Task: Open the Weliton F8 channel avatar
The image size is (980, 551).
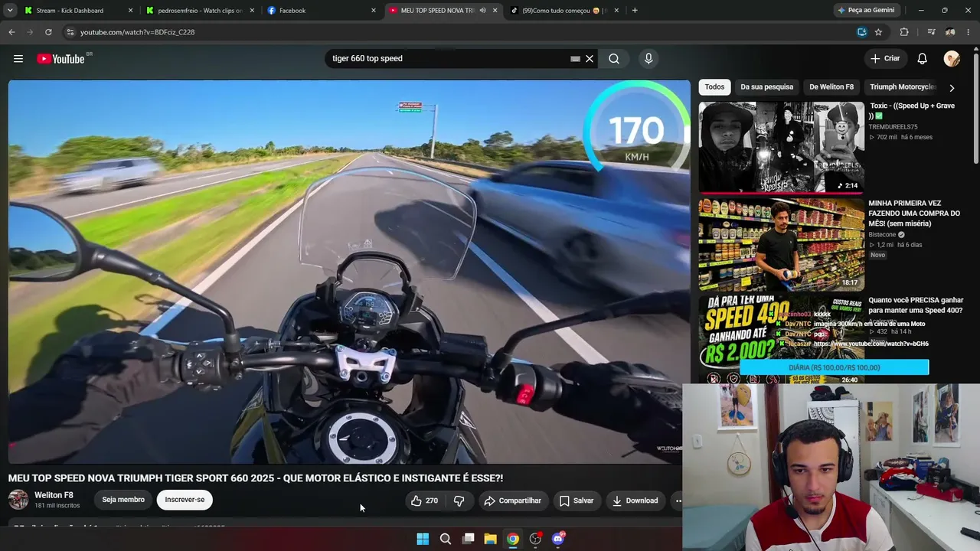Action: click(18, 500)
